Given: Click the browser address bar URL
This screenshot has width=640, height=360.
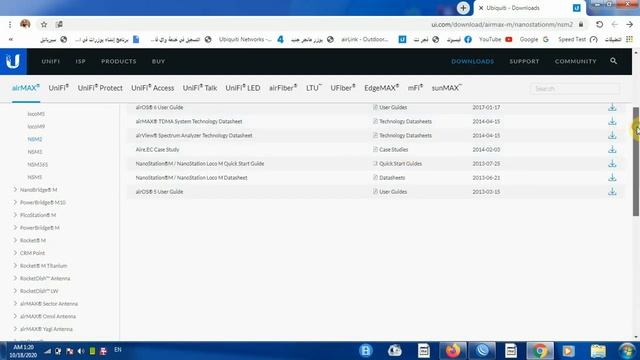Looking at the screenshot, I should (x=502, y=24).
